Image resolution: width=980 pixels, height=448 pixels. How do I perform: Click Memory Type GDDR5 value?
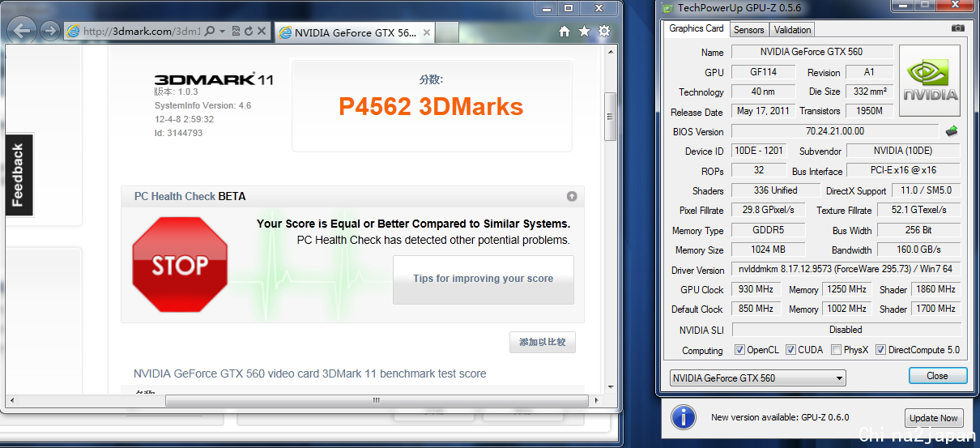pyautogui.click(x=768, y=230)
